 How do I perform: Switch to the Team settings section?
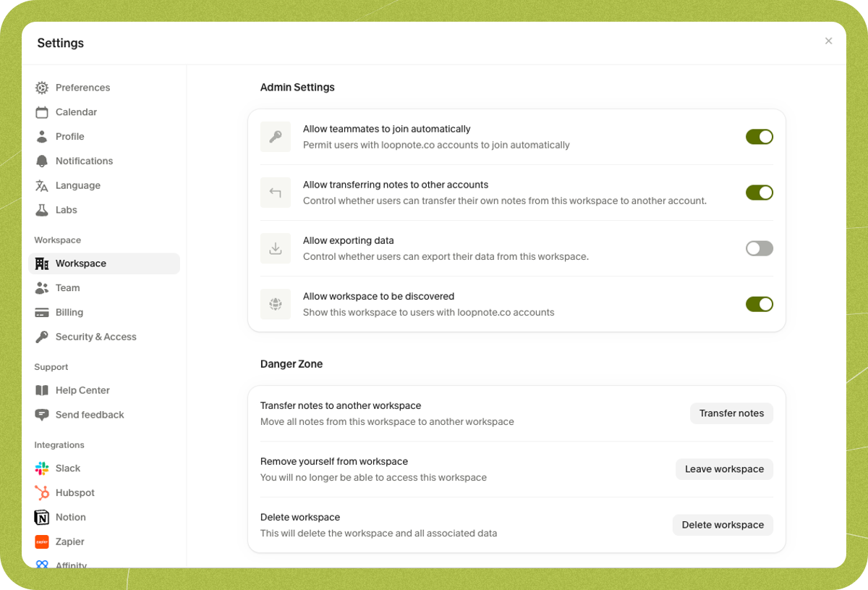(x=67, y=287)
